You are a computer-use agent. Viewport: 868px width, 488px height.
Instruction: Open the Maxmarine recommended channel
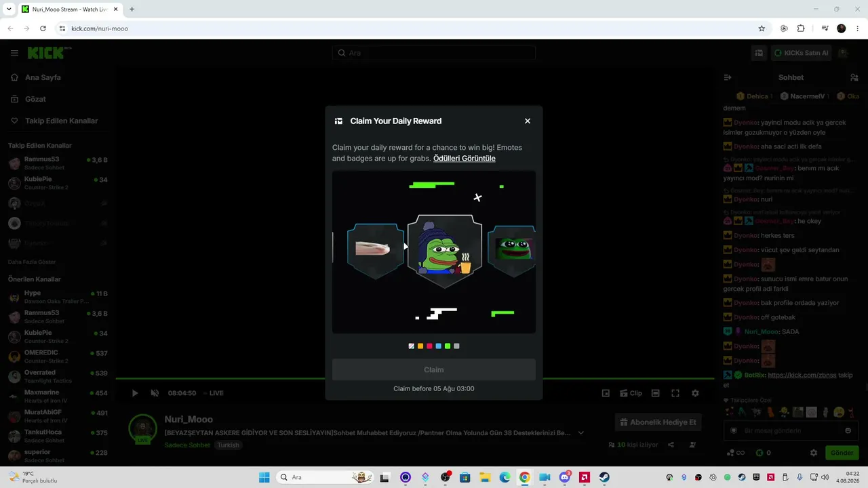click(x=58, y=396)
